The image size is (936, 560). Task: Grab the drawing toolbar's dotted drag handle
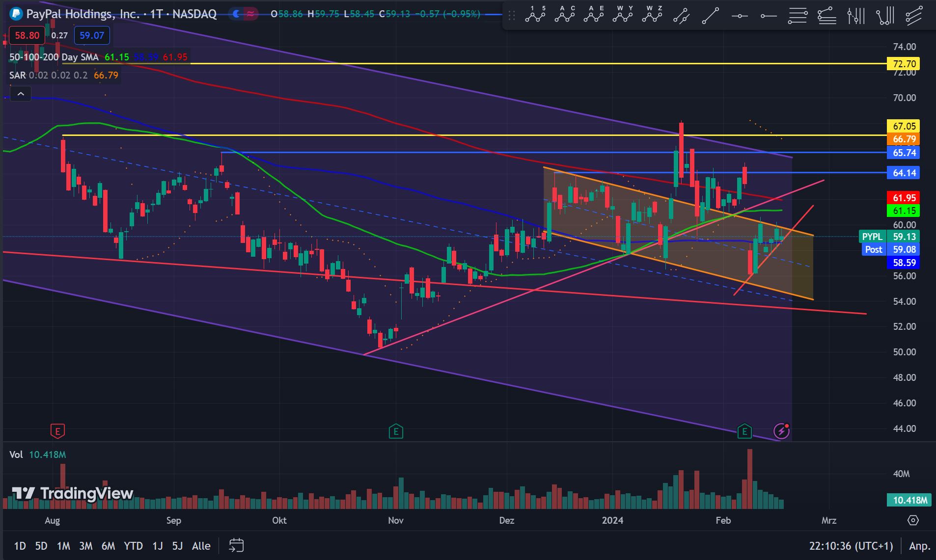512,16
